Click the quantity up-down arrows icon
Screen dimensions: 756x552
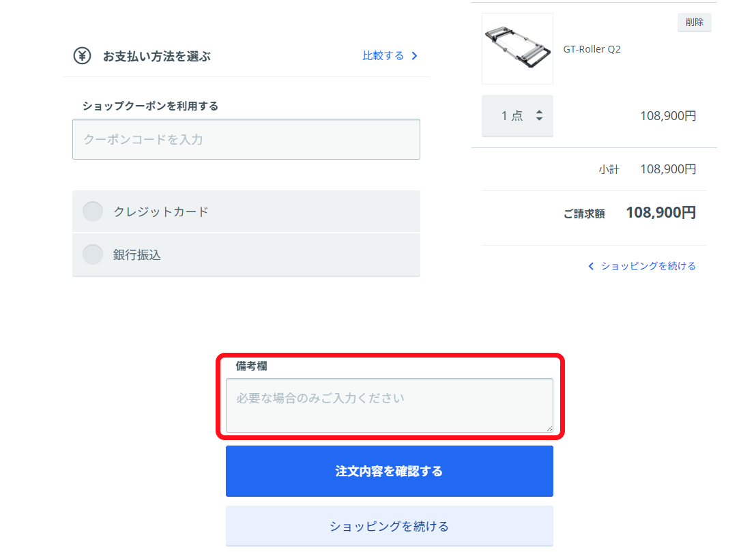pyautogui.click(x=539, y=116)
